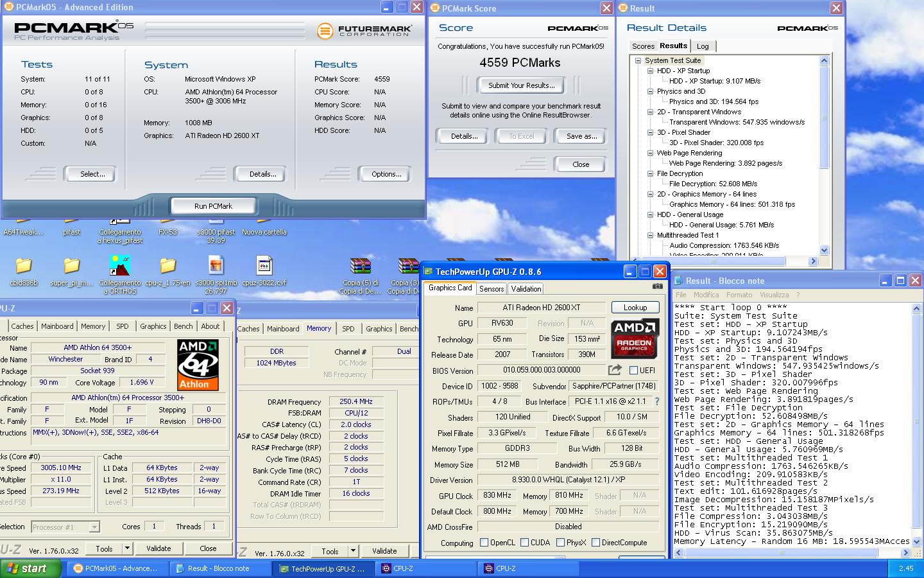The image size is (924, 578).
Task: Click the Lookup button in GPU-Z
Action: [x=635, y=308]
